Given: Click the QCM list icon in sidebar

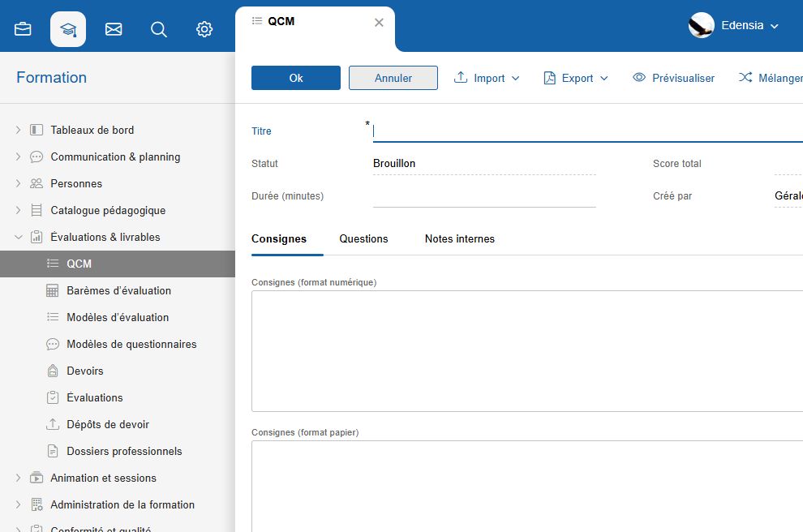Looking at the screenshot, I should pos(53,264).
